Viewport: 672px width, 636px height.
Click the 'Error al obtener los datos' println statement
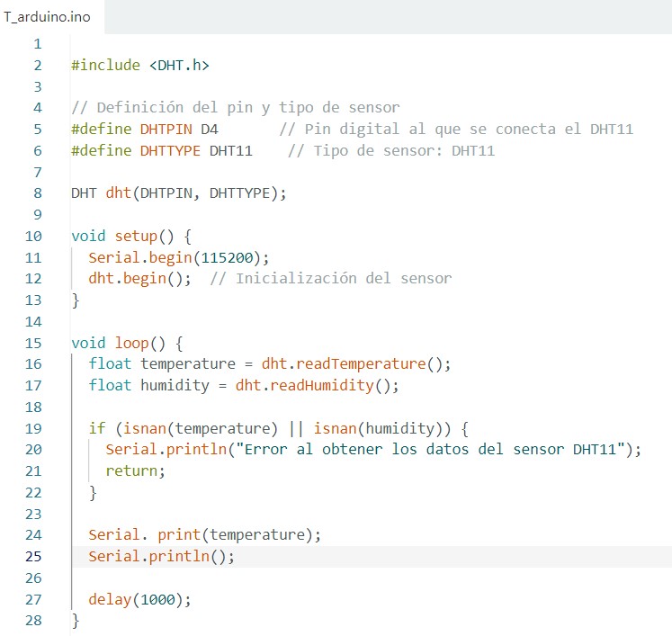373,450
